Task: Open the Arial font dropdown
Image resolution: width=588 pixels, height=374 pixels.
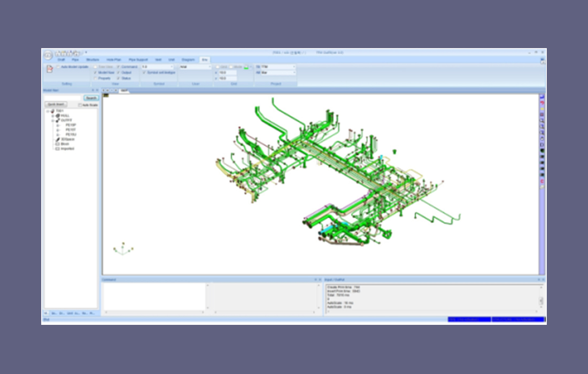Action: coord(195,67)
